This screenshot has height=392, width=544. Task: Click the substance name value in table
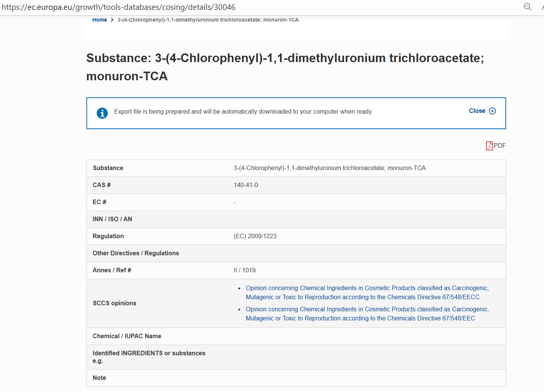coord(330,168)
